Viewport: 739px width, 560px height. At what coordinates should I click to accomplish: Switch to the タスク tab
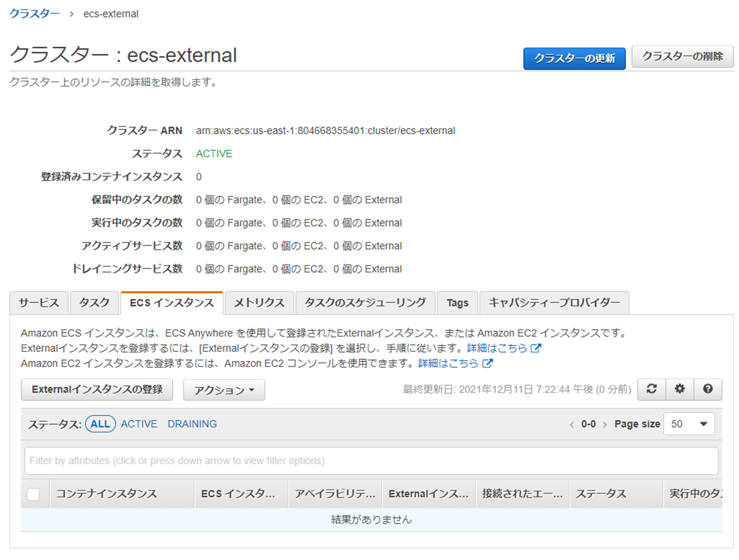(x=94, y=303)
